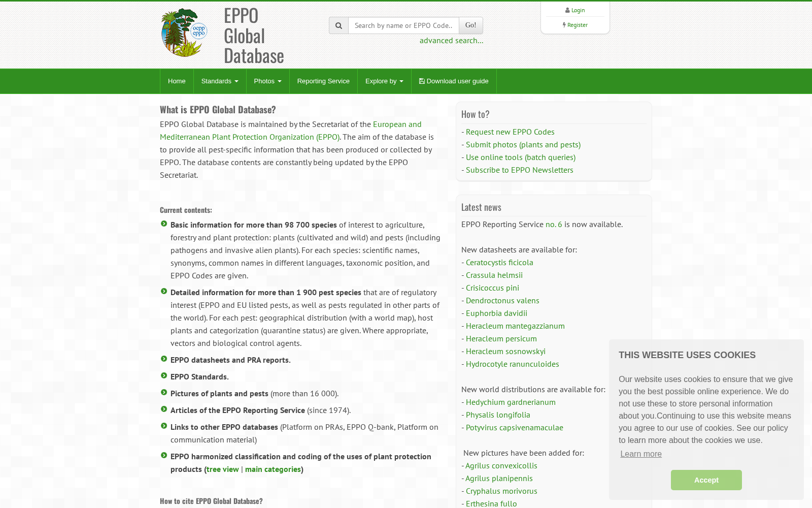Click 'EPPO datasheets and PRA reports.' text

pyautogui.click(x=230, y=360)
